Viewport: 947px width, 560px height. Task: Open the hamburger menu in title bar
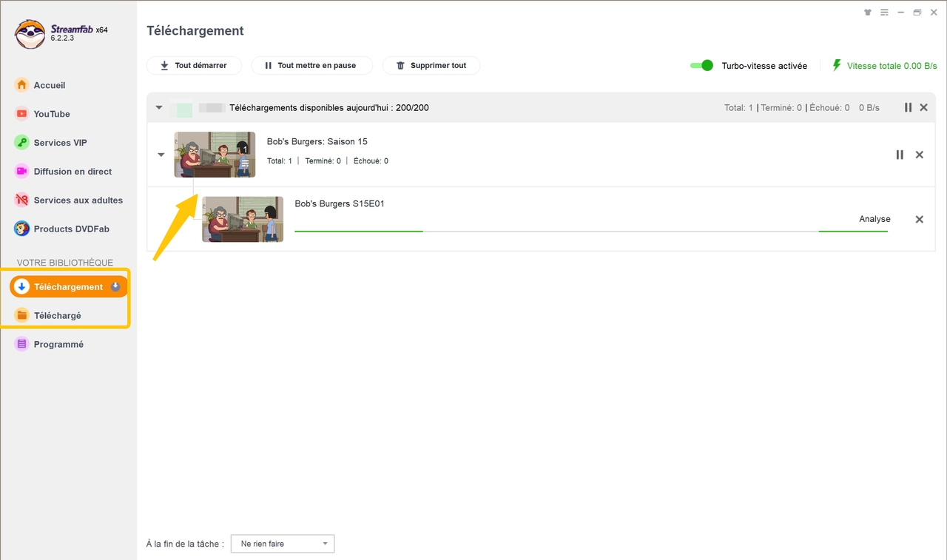pyautogui.click(x=883, y=12)
